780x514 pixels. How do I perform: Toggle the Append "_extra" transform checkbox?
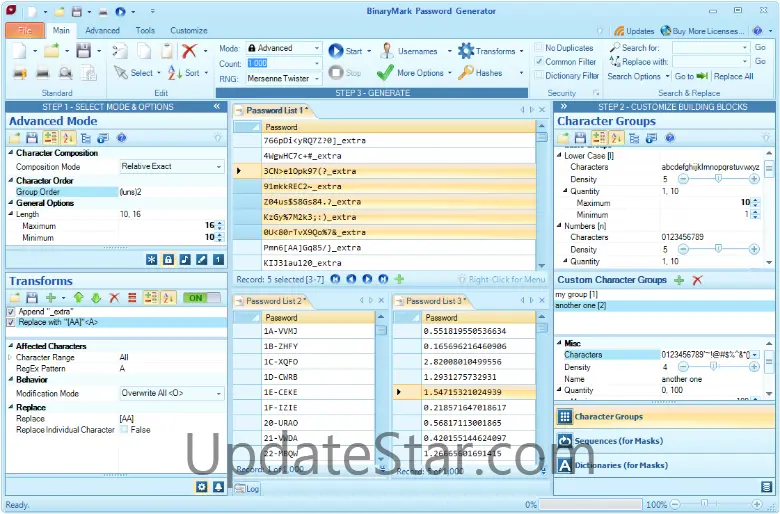pyautogui.click(x=11, y=312)
